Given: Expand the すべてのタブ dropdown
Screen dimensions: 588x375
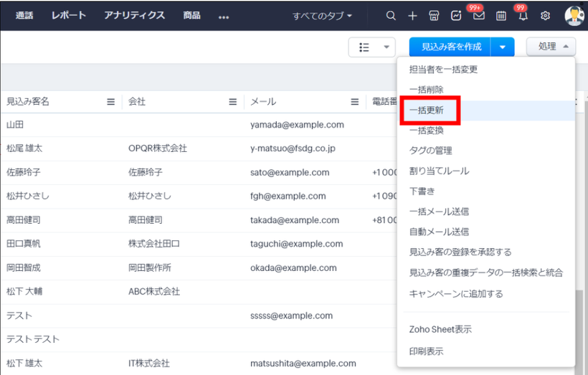Looking at the screenshot, I should 322,16.
